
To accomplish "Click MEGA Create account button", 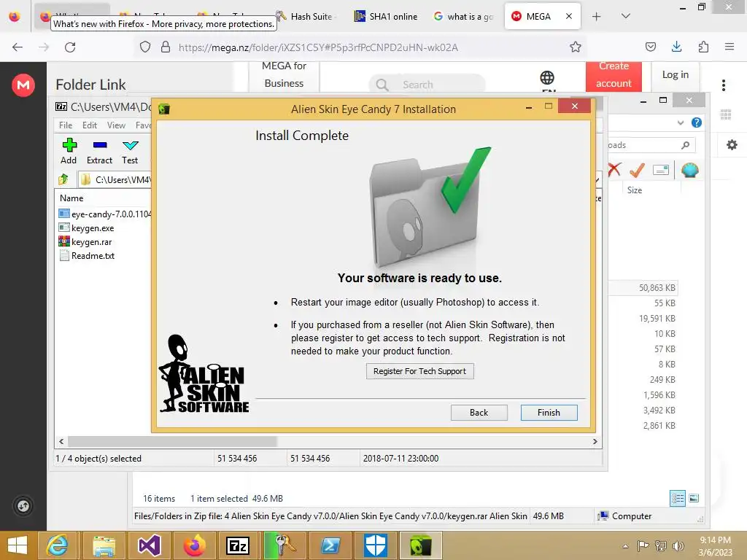I will [614, 75].
